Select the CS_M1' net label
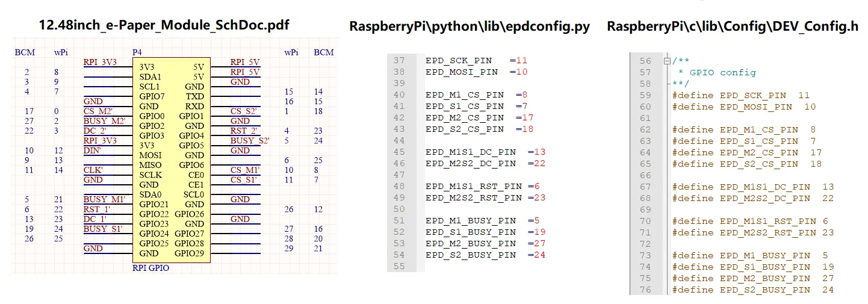This screenshot has height=304, width=868. 244,170
